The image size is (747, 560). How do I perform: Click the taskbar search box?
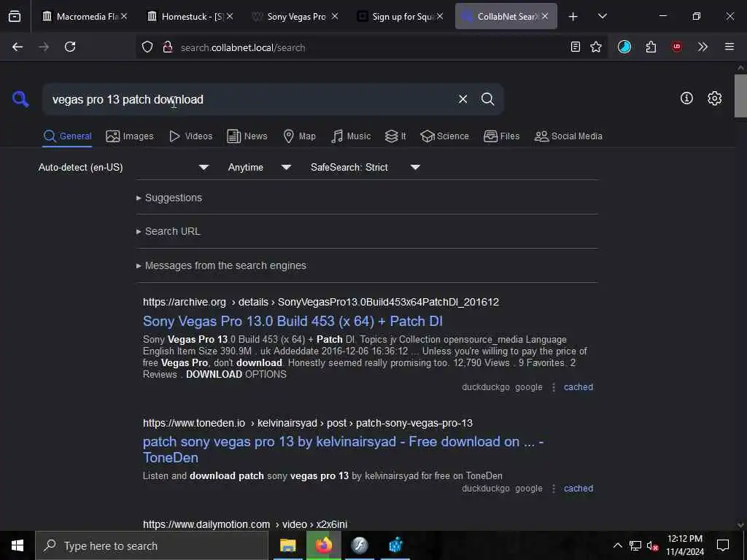tap(152, 545)
